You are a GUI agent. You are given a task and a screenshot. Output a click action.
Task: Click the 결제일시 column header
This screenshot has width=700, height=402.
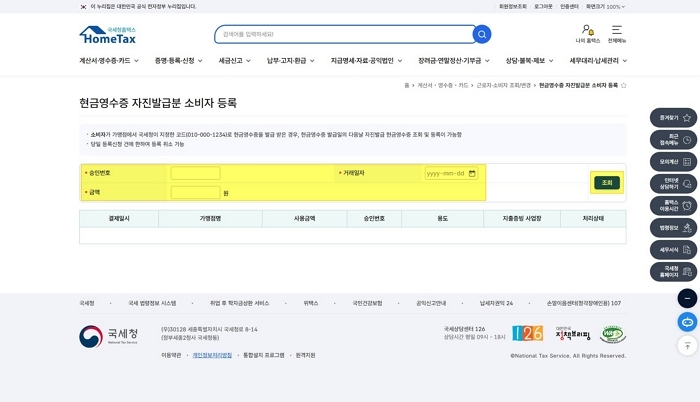pos(119,218)
